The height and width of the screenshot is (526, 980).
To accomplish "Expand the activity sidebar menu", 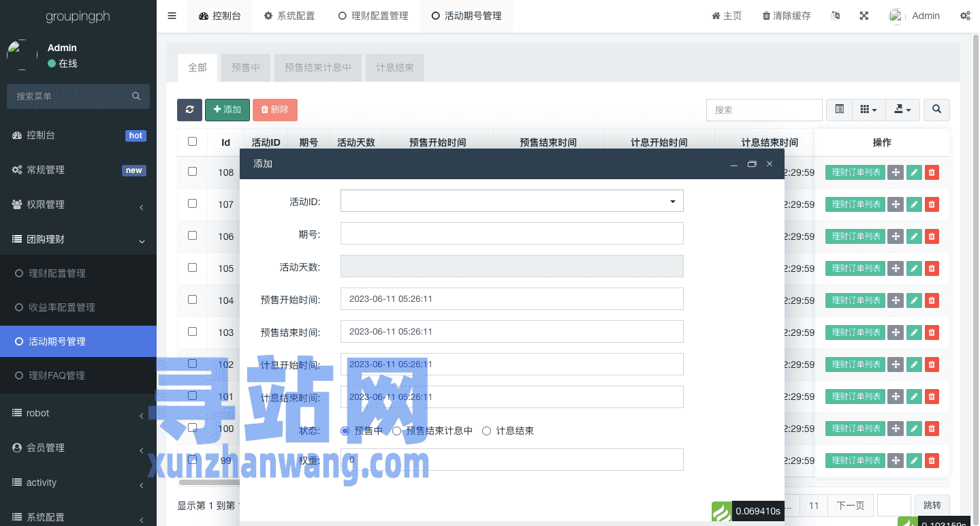I will click(x=78, y=482).
